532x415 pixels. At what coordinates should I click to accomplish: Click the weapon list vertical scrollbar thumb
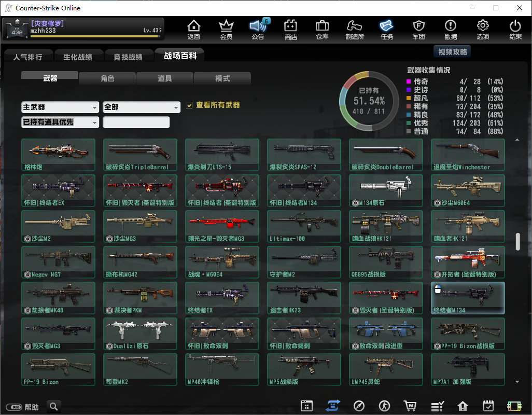(517, 242)
